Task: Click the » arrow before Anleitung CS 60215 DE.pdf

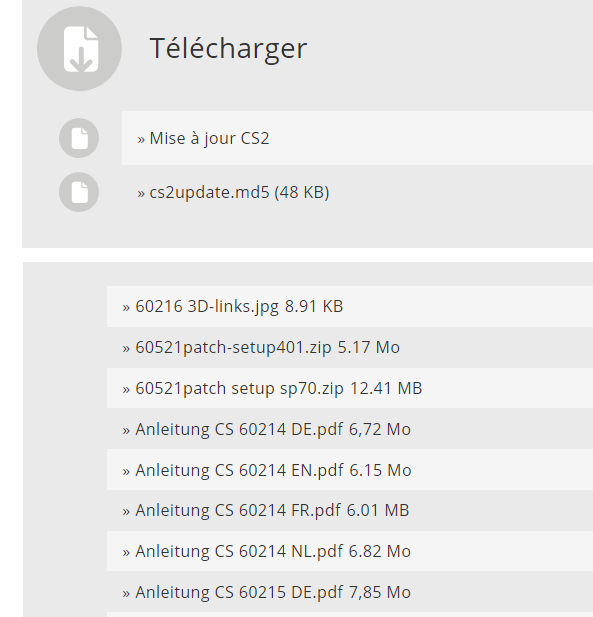Action: click(x=126, y=593)
